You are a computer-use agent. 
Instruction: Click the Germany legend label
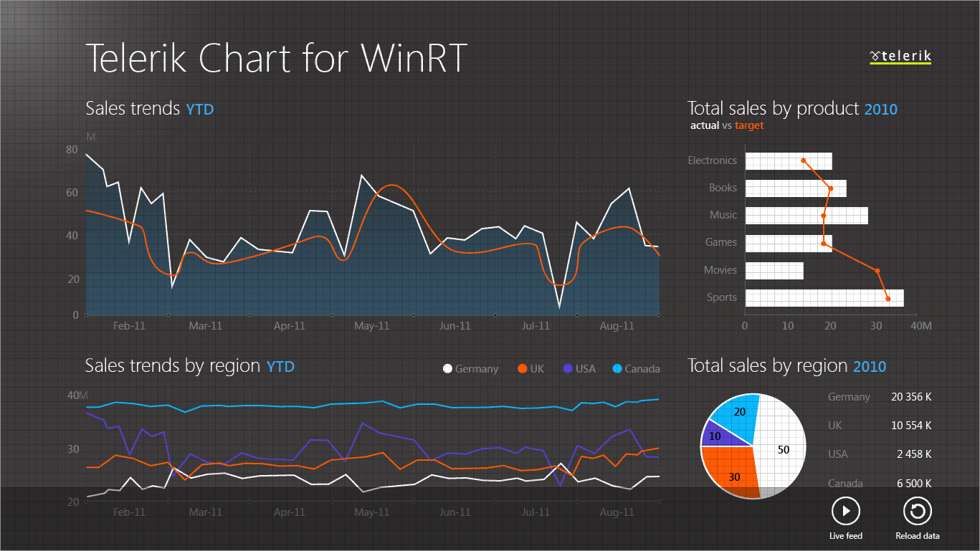coord(477,369)
